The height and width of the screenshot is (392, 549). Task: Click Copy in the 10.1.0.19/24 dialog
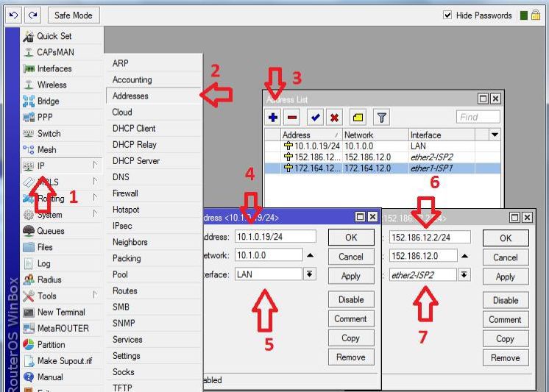[x=351, y=338]
